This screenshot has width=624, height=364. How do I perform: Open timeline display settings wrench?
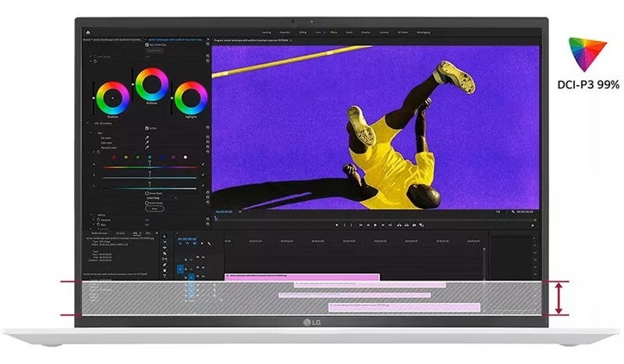[209, 243]
